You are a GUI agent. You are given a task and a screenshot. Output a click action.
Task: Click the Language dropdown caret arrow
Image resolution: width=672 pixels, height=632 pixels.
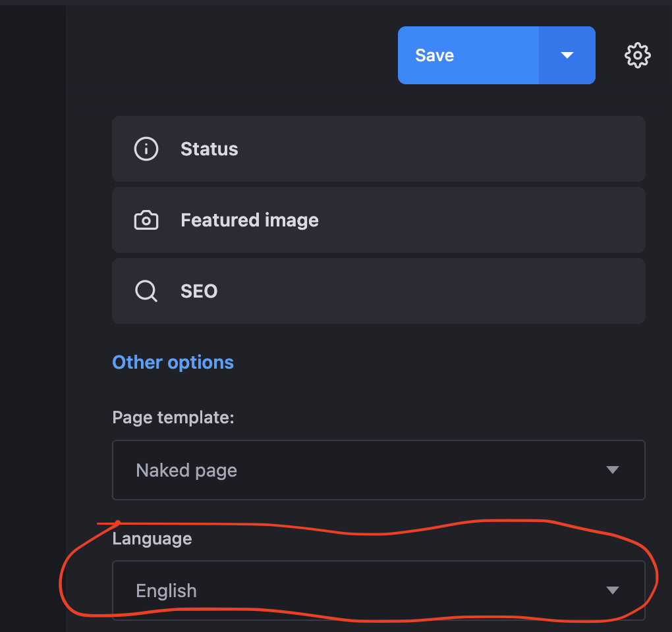tap(613, 591)
